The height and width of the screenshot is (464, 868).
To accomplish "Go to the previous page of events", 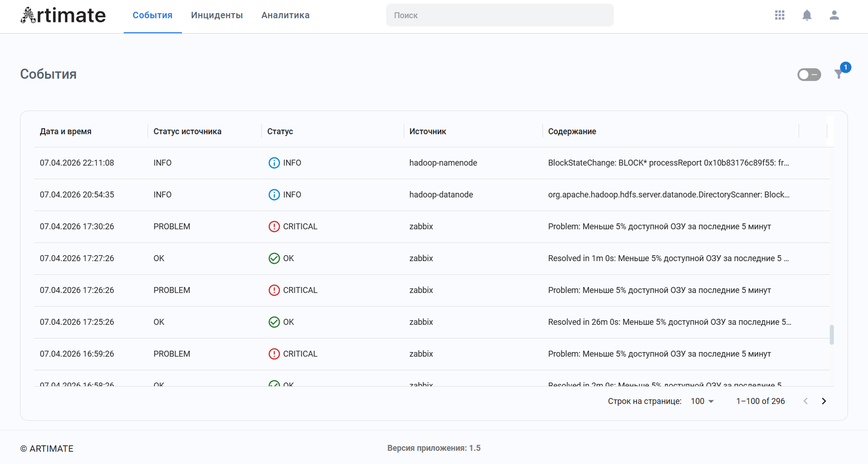I will pos(806,401).
